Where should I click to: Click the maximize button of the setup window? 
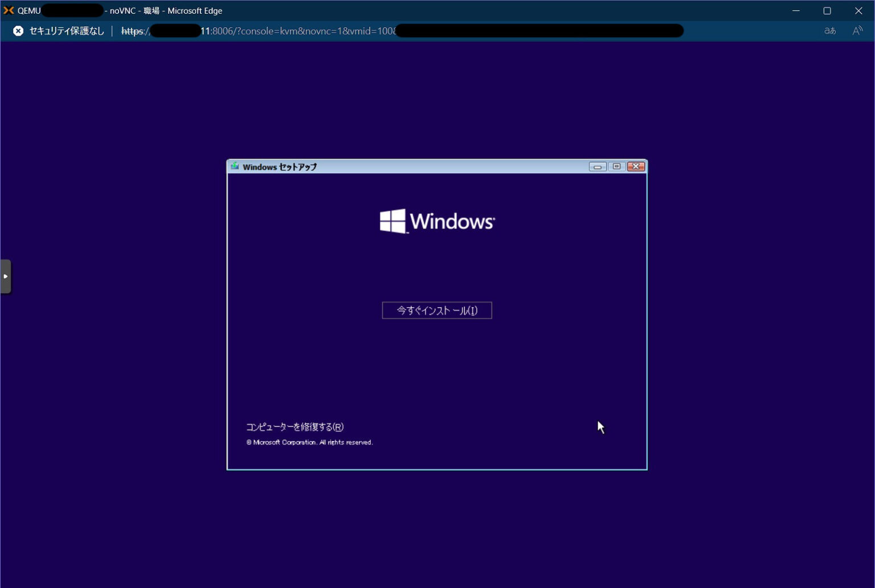click(x=616, y=166)
